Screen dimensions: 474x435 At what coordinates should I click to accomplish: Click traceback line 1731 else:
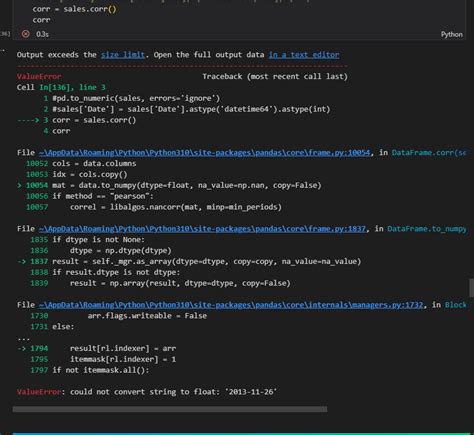click(x=52, y=327)
